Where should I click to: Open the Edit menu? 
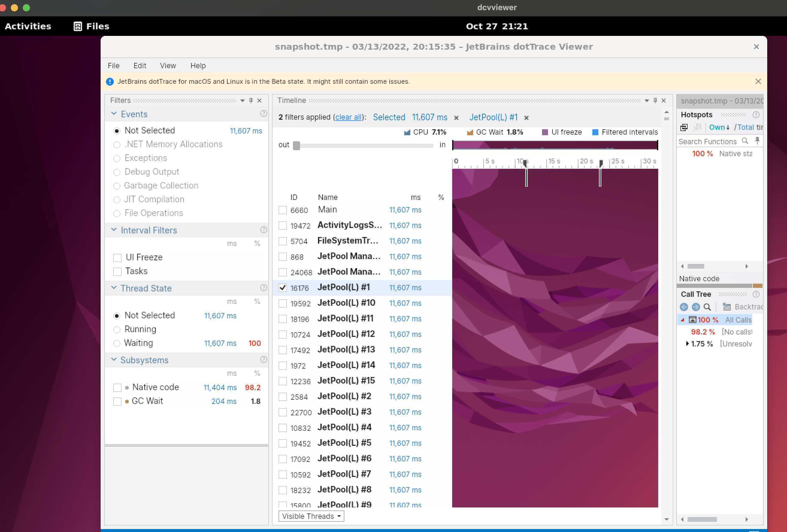[140, 66]
